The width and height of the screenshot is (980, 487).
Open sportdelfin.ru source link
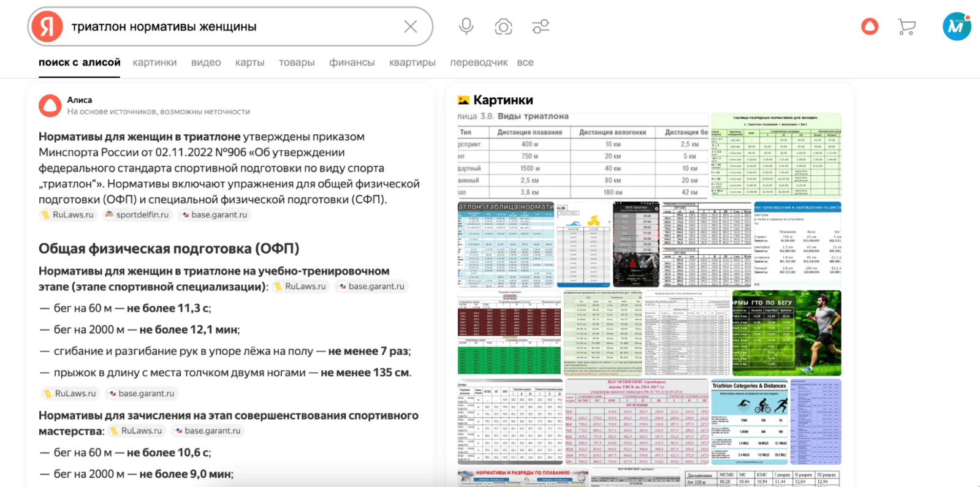(x=137, y=215)
